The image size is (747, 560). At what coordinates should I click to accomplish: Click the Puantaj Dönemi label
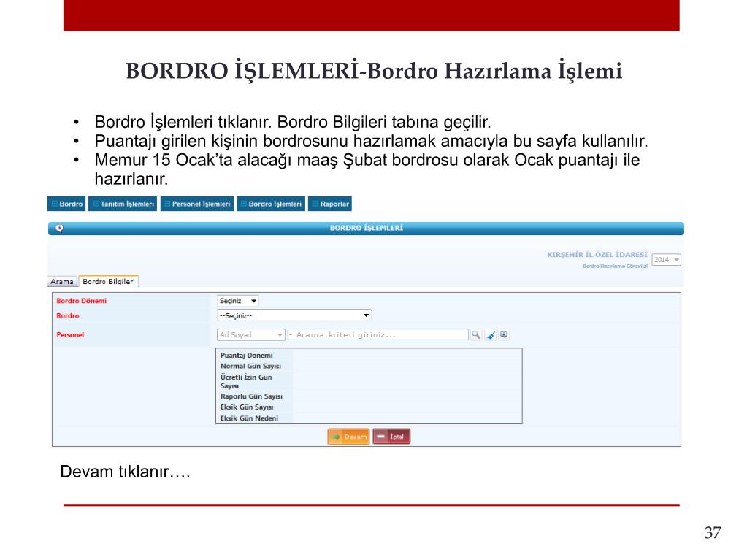[x=246, y=356]
